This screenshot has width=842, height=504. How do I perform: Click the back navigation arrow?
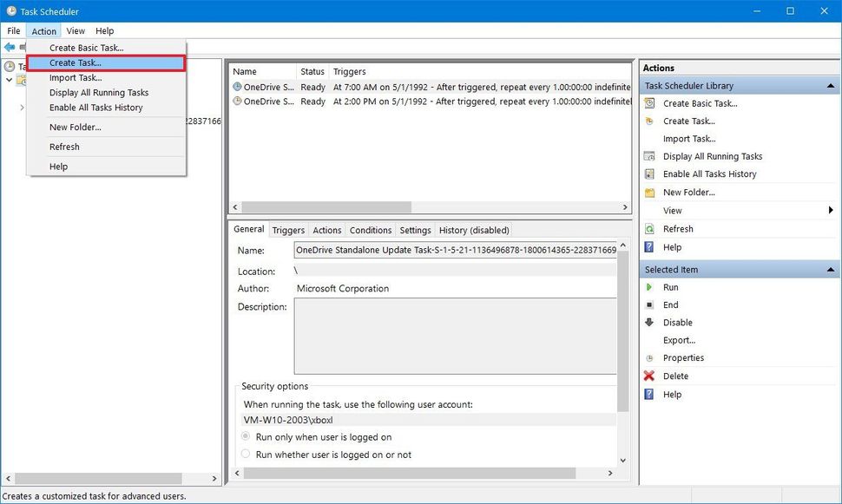tap(10, 46)
